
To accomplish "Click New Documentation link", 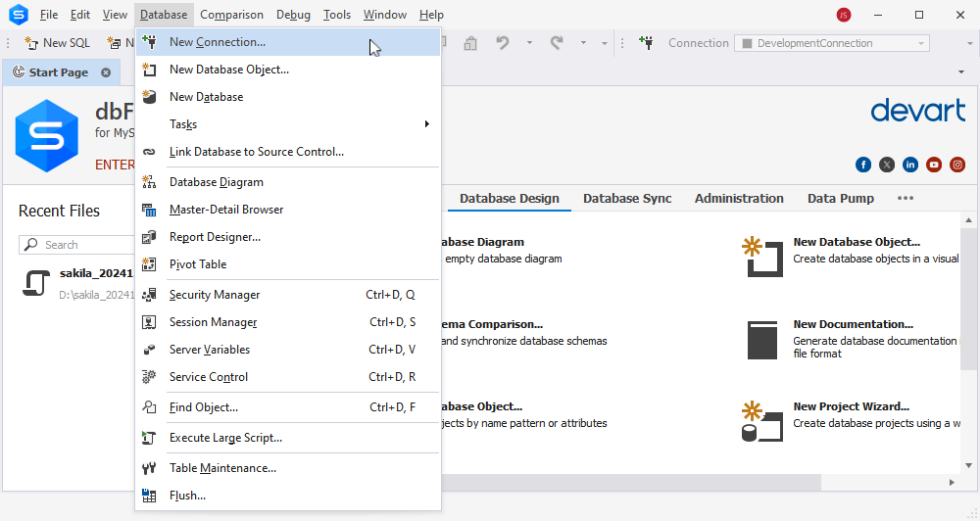I will 854,324.
